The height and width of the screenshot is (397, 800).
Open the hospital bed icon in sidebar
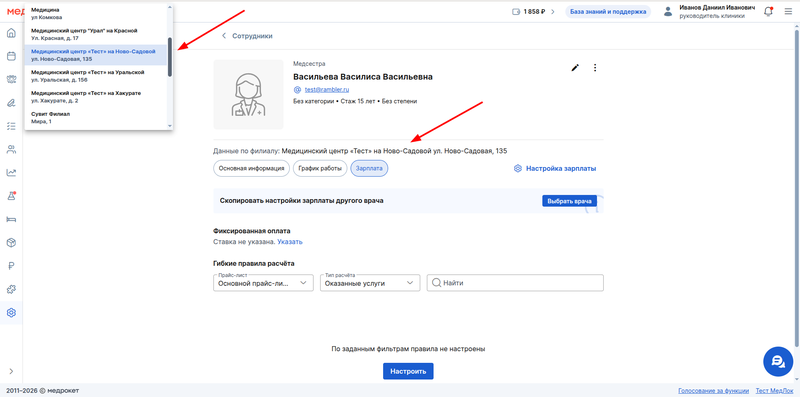[x=11, y=219]
